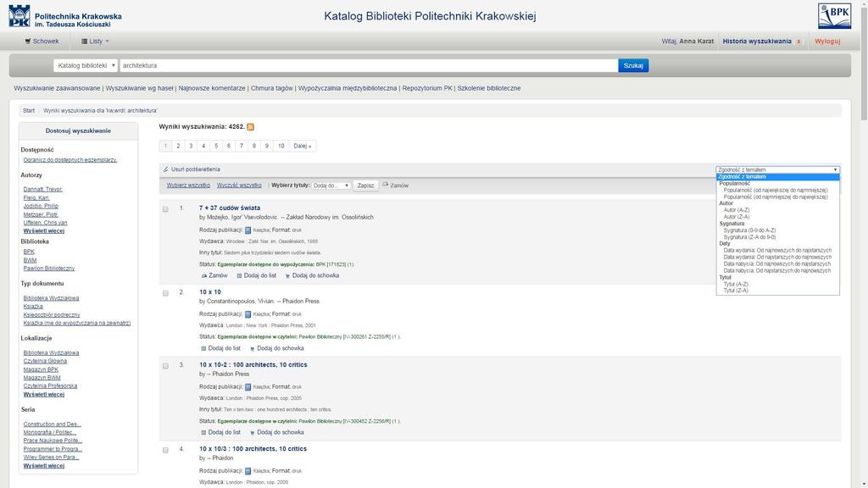Open Wyszukiwanie zaawansowane
Image resolution: width=868 pixels, height=488 pixels.
57,88
